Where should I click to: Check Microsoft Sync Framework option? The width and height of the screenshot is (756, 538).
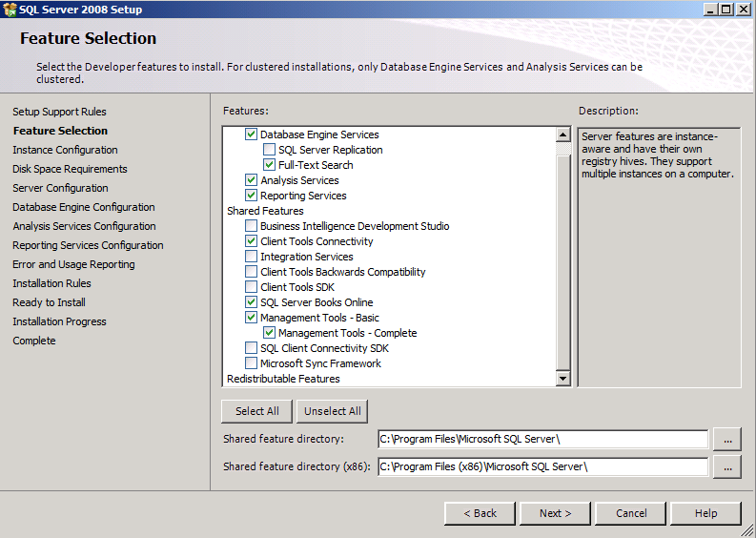(x=251, y=363)
